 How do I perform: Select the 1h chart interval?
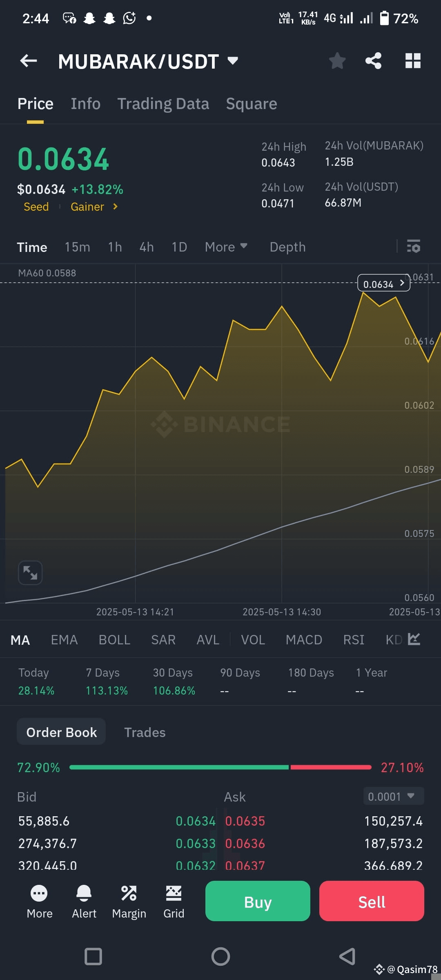pyautogui.click(x=115, y=247)
